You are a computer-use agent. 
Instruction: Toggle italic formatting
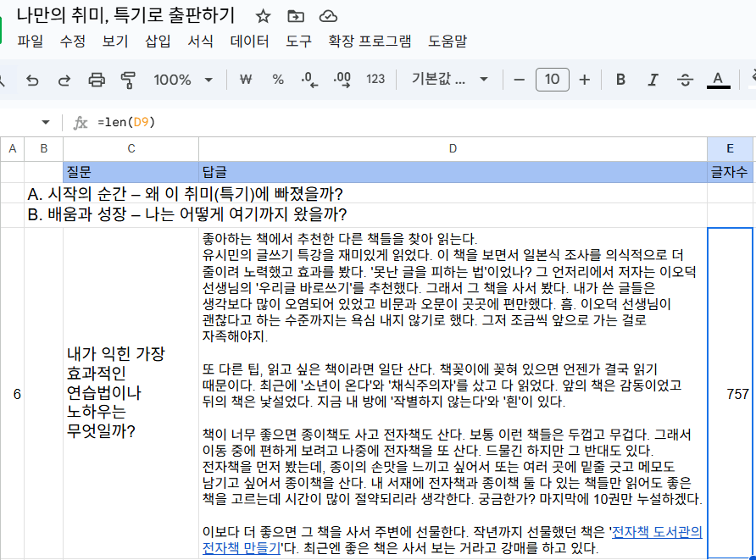point(653,79)
